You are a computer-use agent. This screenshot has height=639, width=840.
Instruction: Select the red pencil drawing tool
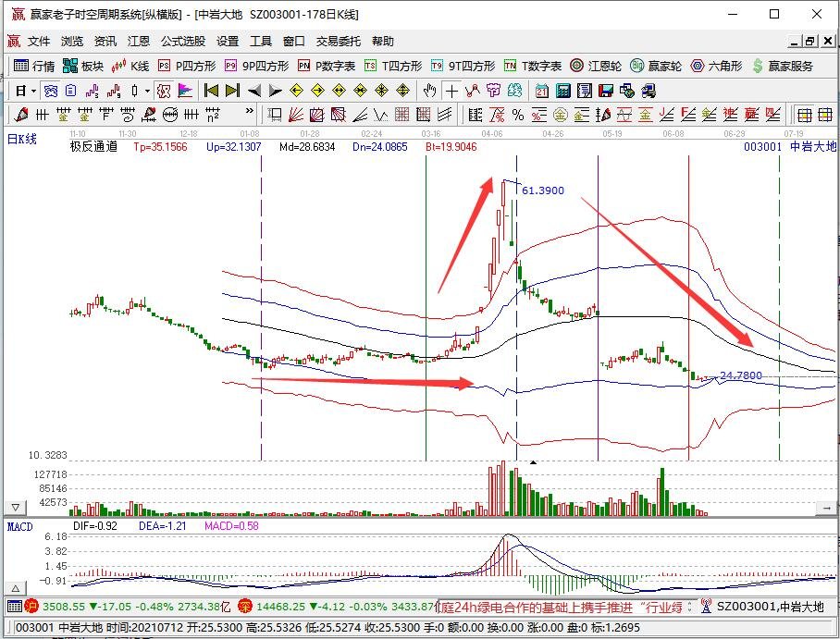click(x=21, y=115)
